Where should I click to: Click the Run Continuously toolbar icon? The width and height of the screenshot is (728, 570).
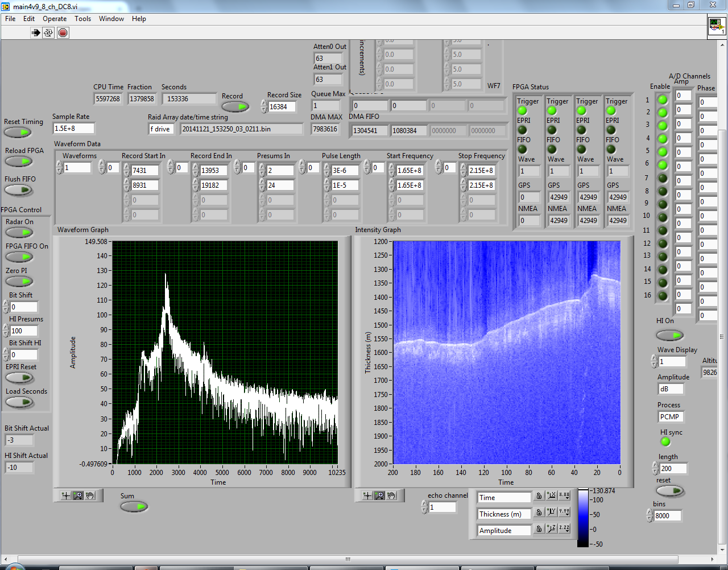(x=49, y=33)
